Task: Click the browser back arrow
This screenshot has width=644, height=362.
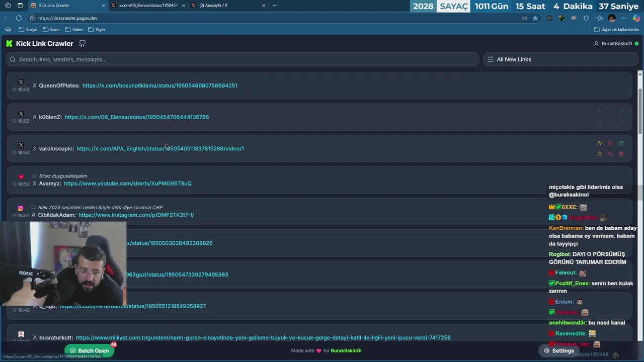Action: [x=7, y=18]
